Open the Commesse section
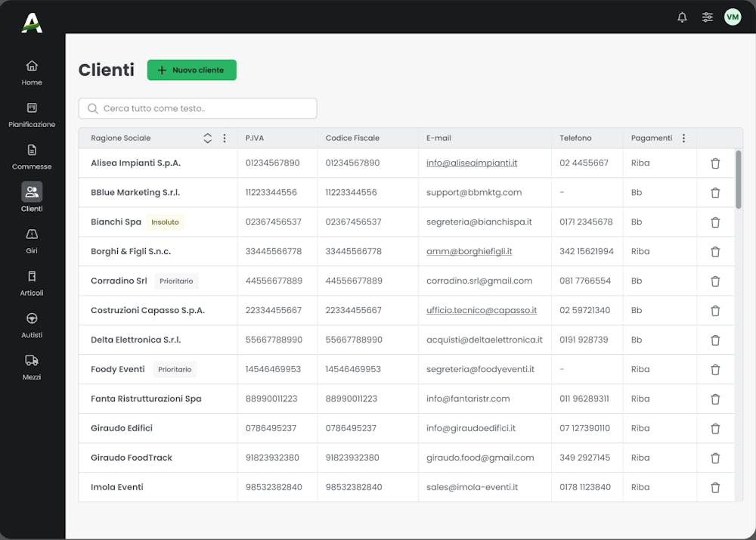756x540 pixels. point(31,157)
